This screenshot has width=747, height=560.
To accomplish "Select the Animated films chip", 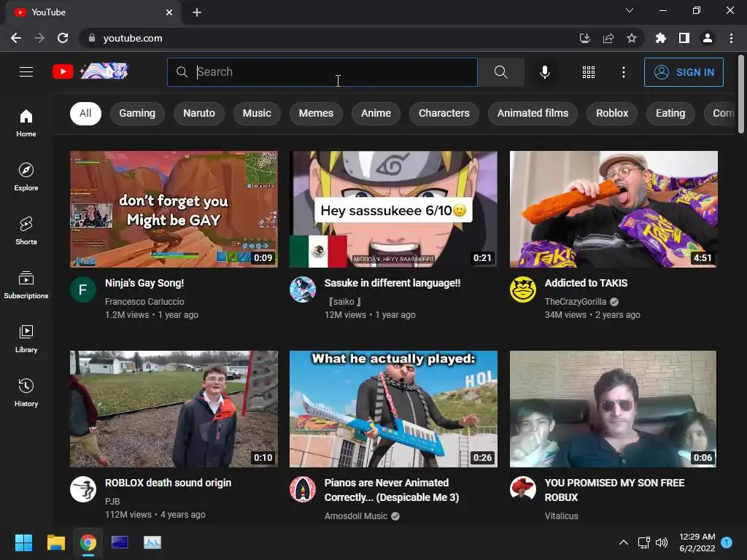I will pyautogui.click(x=533, y=113).
